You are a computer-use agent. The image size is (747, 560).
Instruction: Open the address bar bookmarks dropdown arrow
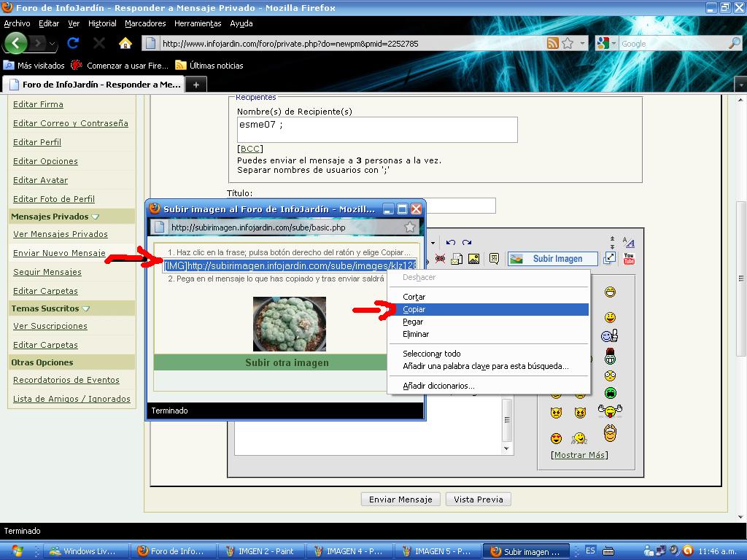pyautogui.click(x=582, y=43)
